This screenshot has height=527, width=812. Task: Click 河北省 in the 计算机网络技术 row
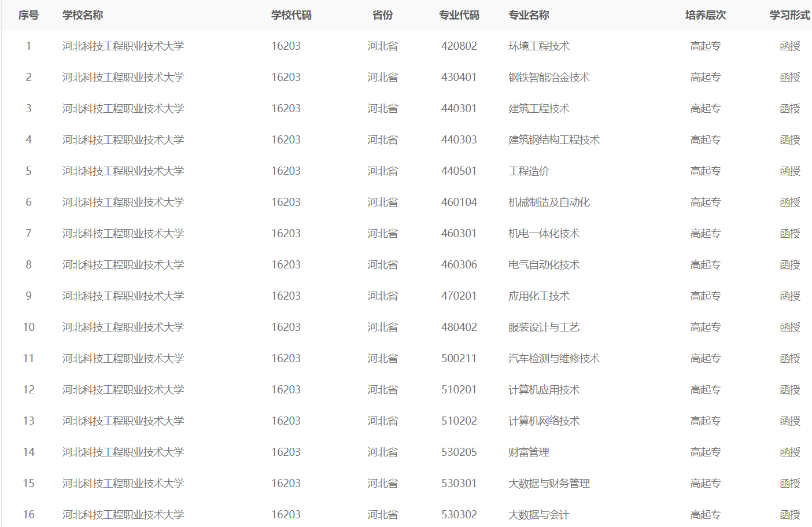coord(383,421)
